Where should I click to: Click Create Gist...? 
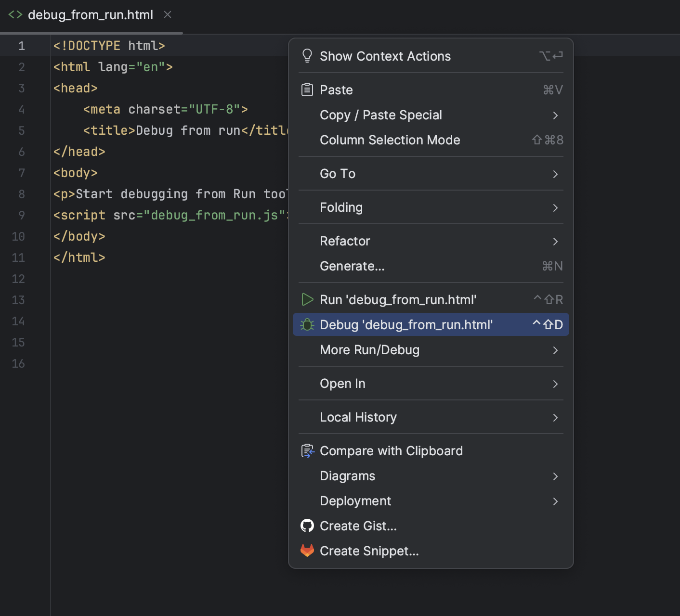coord(358,526)
